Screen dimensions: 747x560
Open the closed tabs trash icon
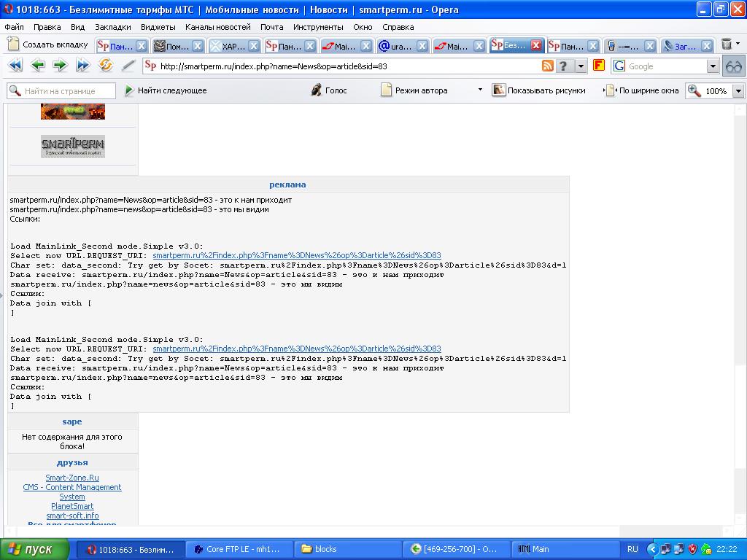point(727,45)
